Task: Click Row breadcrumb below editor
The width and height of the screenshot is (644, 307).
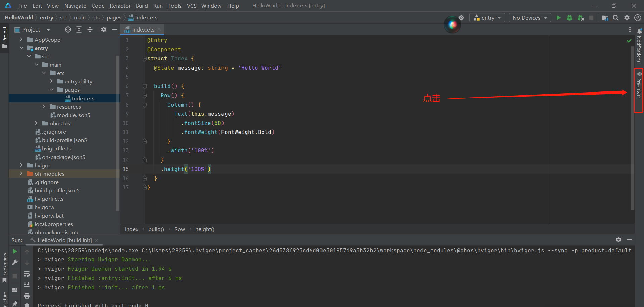Action: [x=180, y=229]
